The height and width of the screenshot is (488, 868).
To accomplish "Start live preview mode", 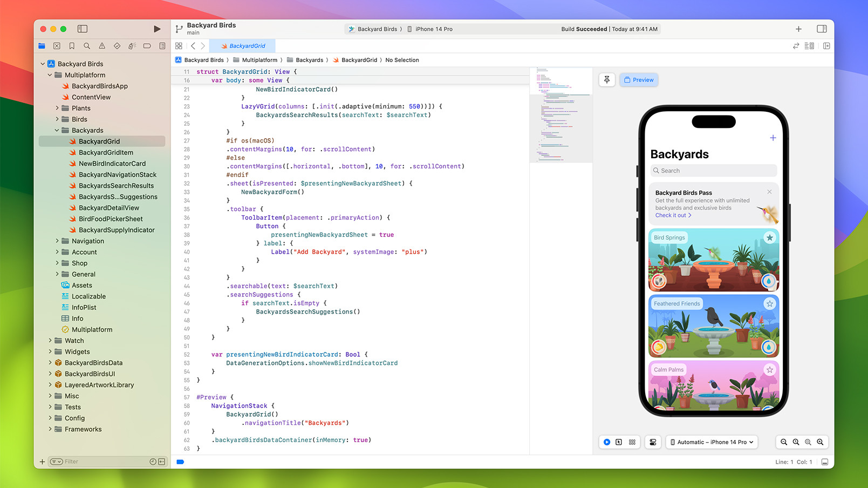I will [607, 442].
